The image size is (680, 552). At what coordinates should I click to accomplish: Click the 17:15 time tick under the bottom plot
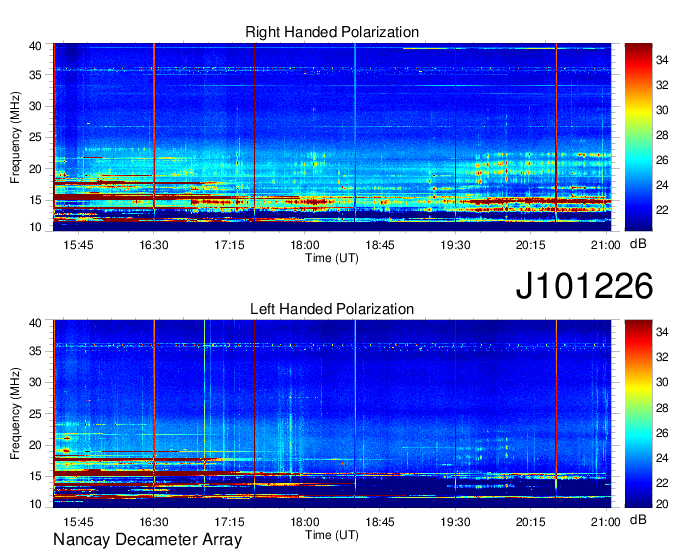tap(229, 522)
